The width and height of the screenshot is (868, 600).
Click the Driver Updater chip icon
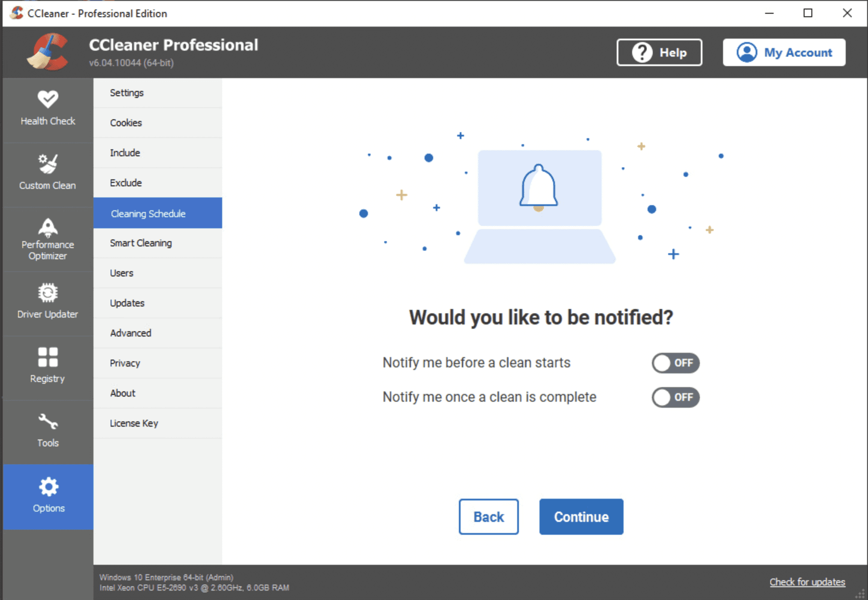click(x=48, y=293)
